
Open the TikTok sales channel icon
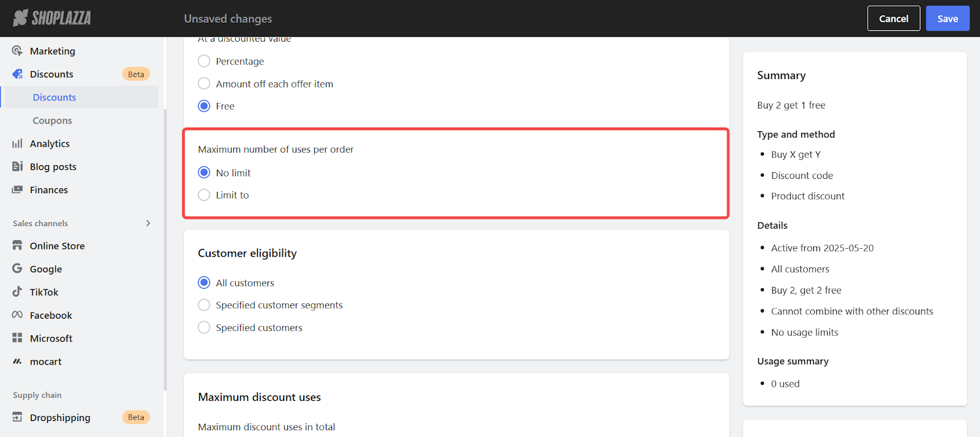click(x=17, y=292)
